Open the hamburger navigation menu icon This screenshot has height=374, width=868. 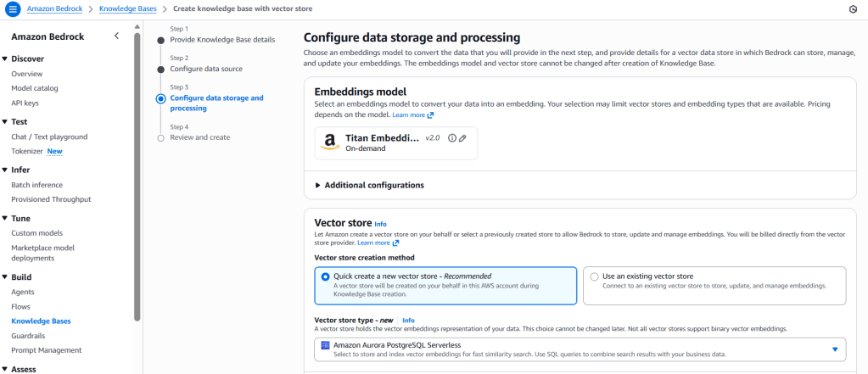13,9
